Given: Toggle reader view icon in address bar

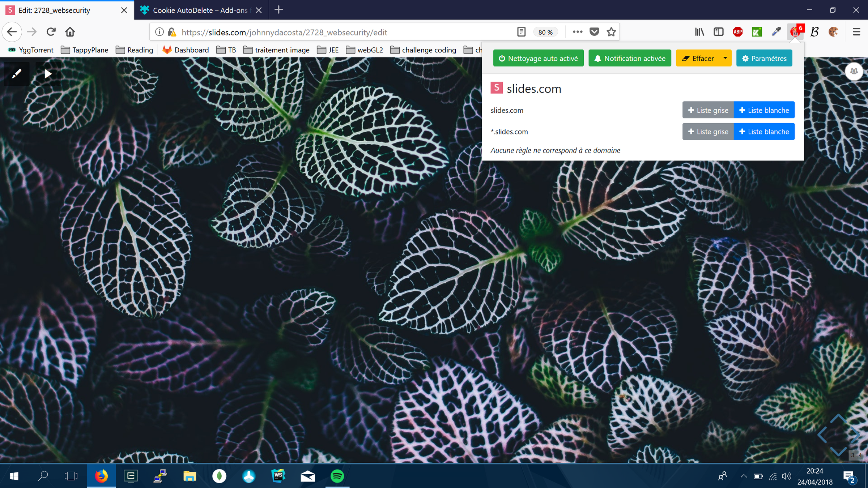Looking at the screenshot, I should tap(521, 32).
